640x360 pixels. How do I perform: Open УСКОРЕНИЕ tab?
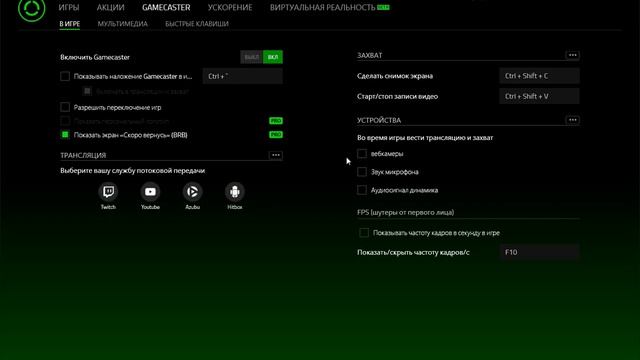[230, 7]
